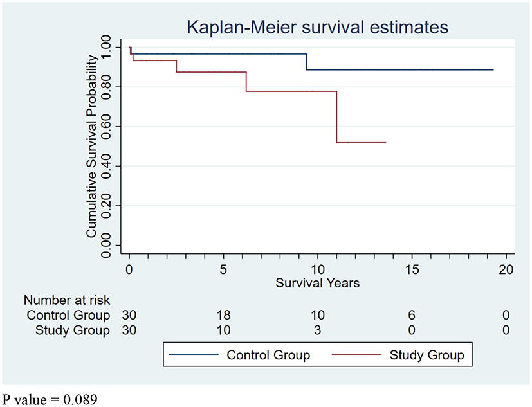
Task: Click the x-axis tick labeled 15
Action: [x=412, y=269]
